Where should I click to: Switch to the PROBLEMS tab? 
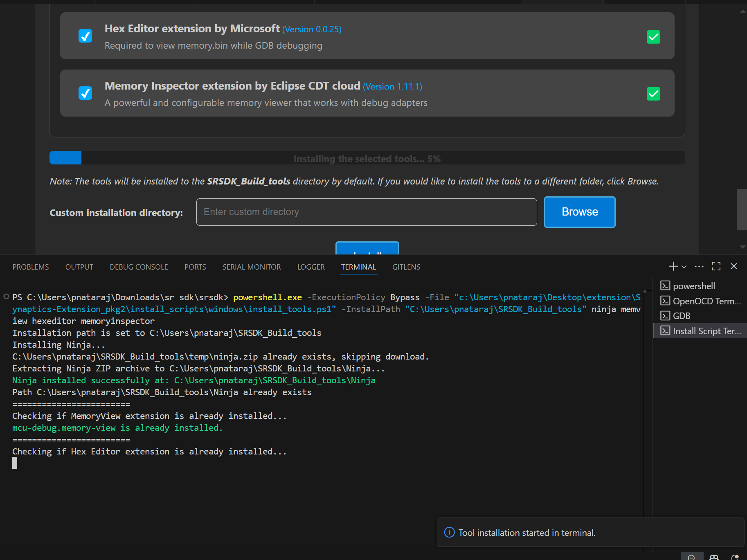(31, 267)
